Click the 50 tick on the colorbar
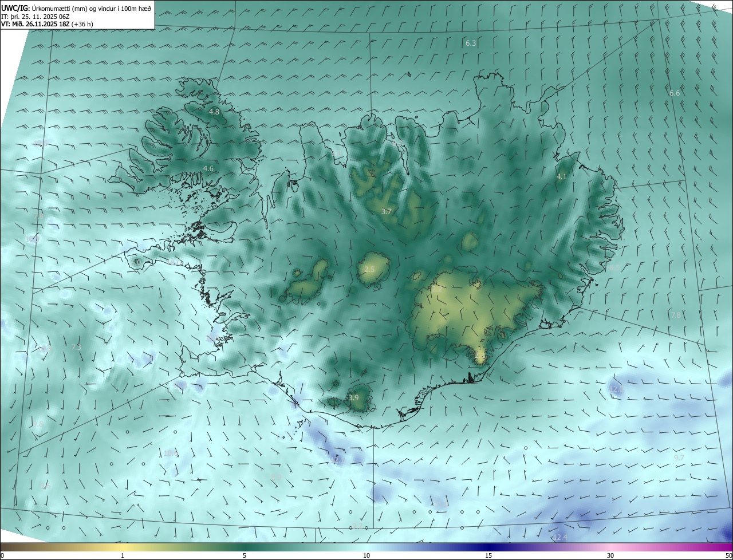The height and width of the screenshot is (560, 733). (728, 555)
